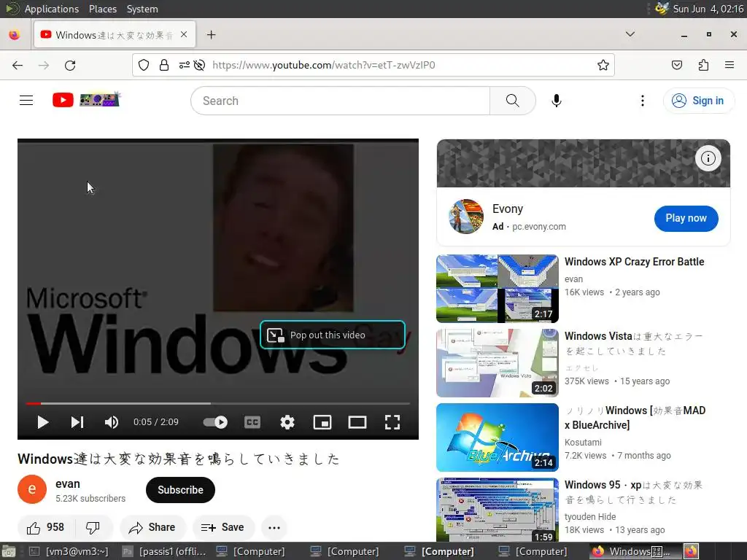The image size is (747, 560).
Task: Click the blocked autoplay icon in address bar
Action: (200, 65)
